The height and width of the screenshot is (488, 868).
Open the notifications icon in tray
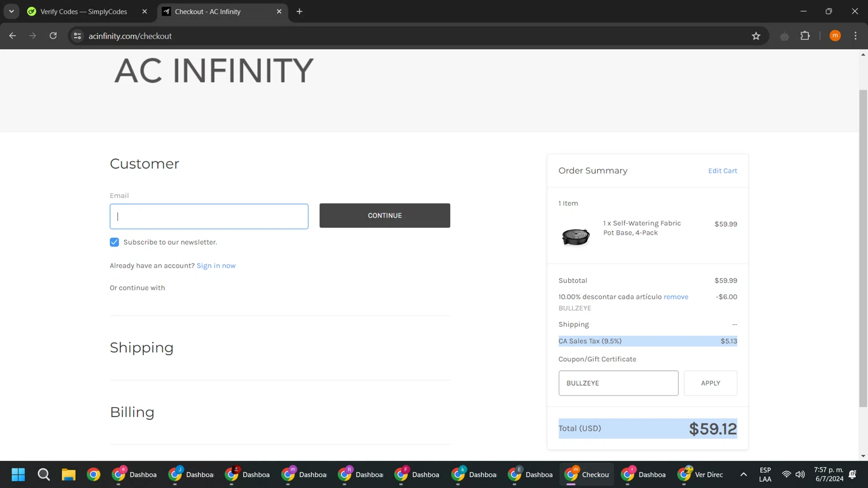pyautogui.click(x=852, y=475)
